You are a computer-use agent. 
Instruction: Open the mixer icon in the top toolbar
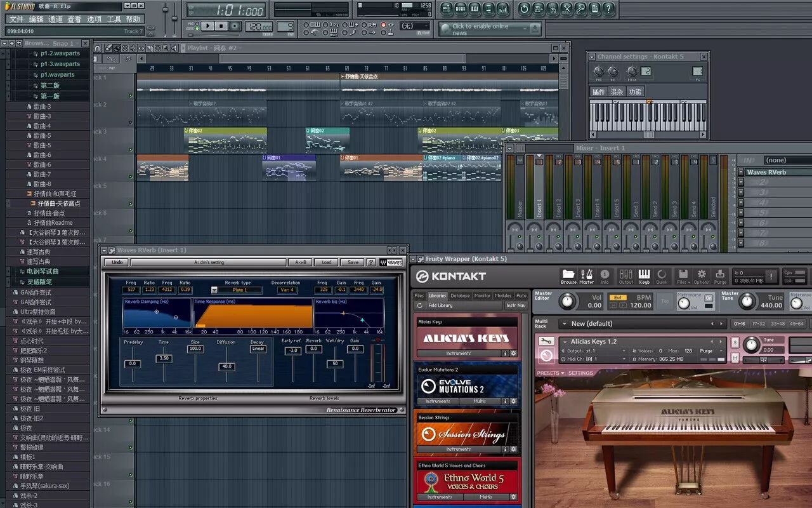(x=503, y=9)
